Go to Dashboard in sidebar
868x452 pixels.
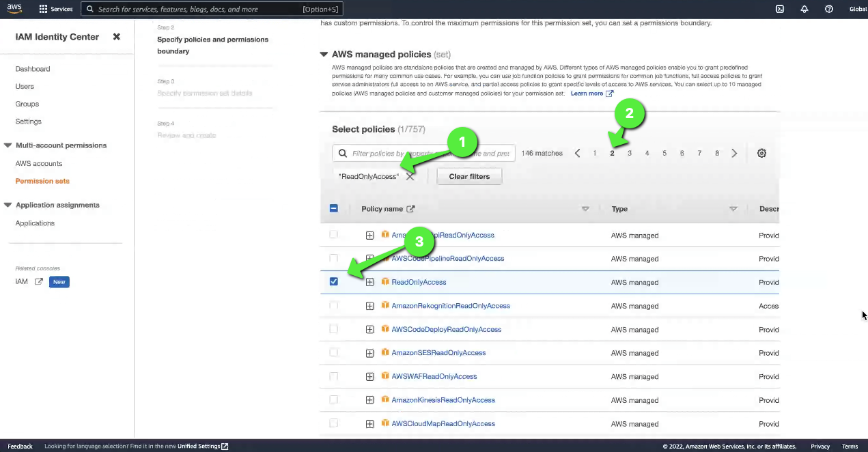pyautogui.click(x=33, y=69)
